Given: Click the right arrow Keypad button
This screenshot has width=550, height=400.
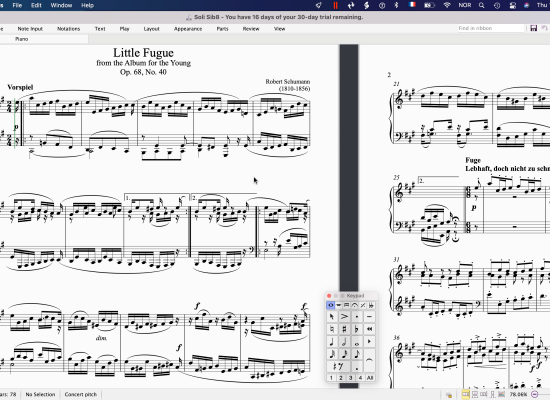Looking at the screenshot, I should pos(369,341).
